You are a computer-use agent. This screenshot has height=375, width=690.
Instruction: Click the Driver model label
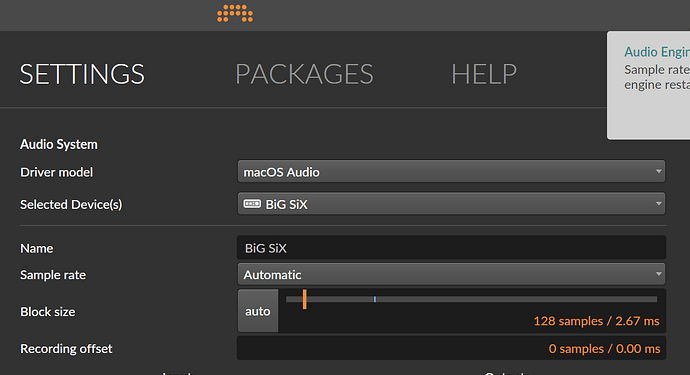click(x=57, y=172)
